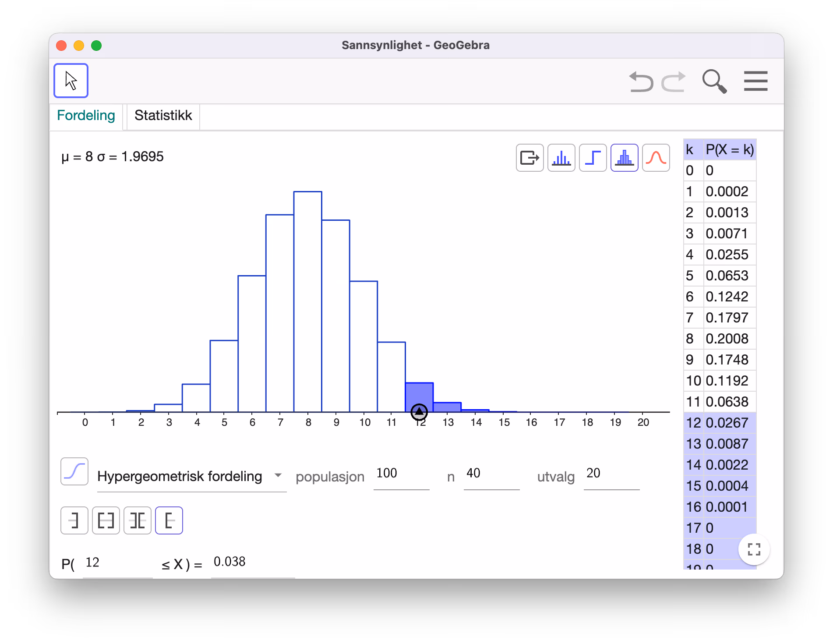Click the export graph icon
Screen dimensions: 833x644
[530, 158]
